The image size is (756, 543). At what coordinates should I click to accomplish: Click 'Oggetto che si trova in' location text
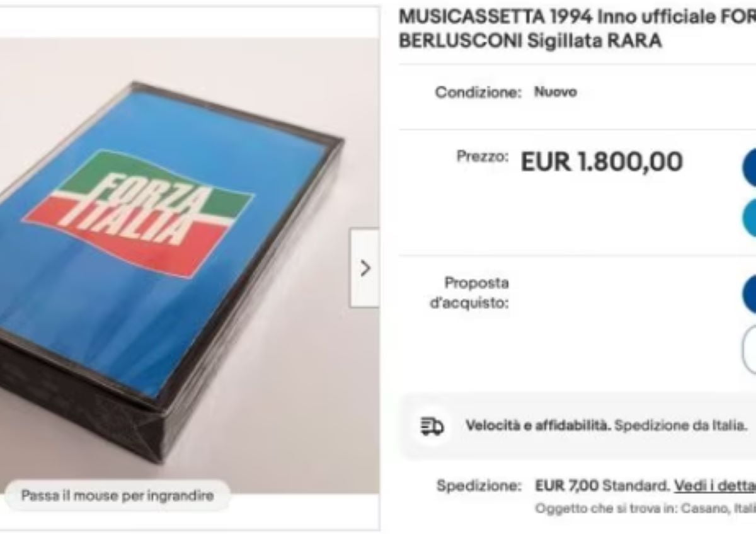click(605, 509)
